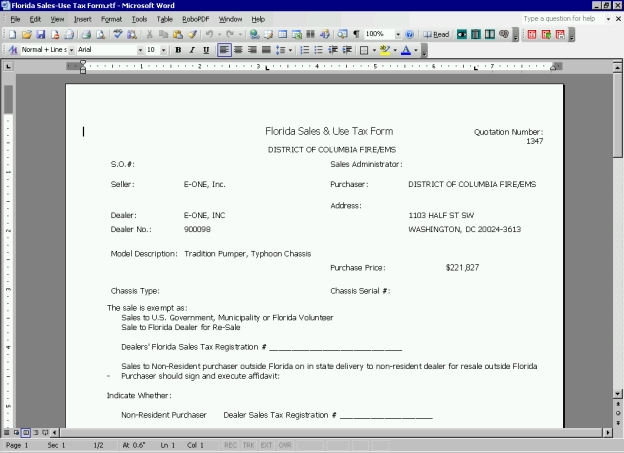The image size is (624, 453).
Task: Click REC macro record status indicator
Action: coord(230,445)
